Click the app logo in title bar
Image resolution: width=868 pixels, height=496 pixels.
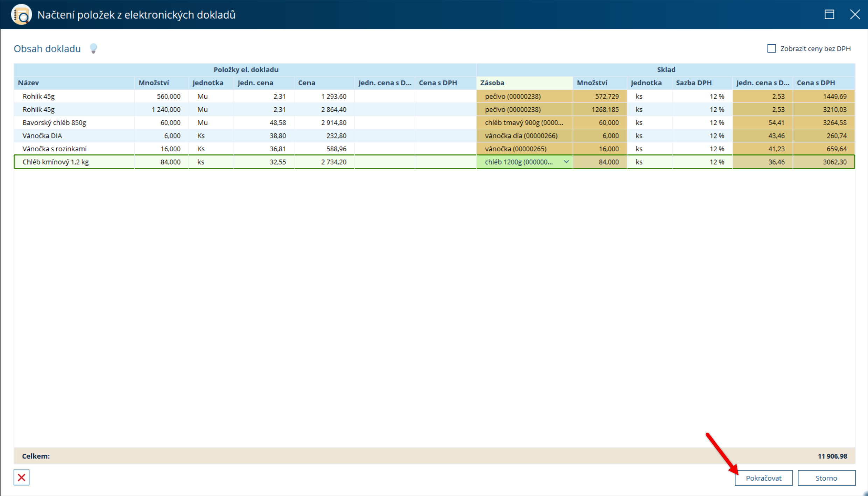21,15
